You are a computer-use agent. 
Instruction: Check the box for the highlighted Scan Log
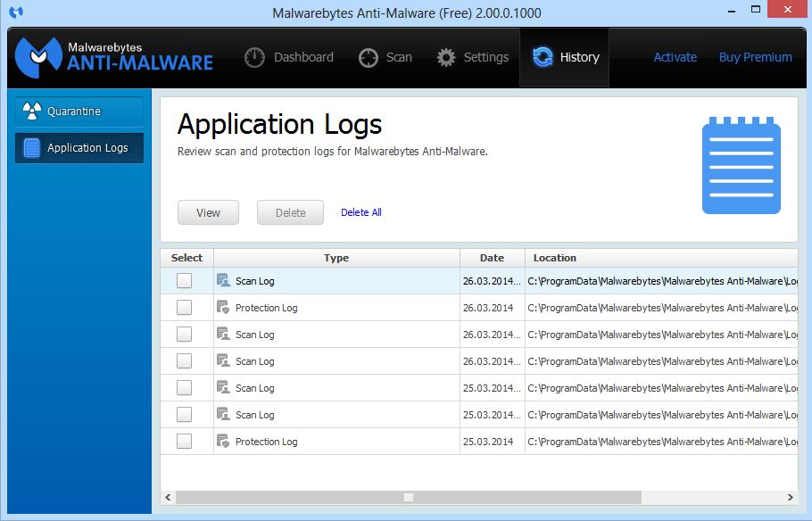tap(184, 281)
